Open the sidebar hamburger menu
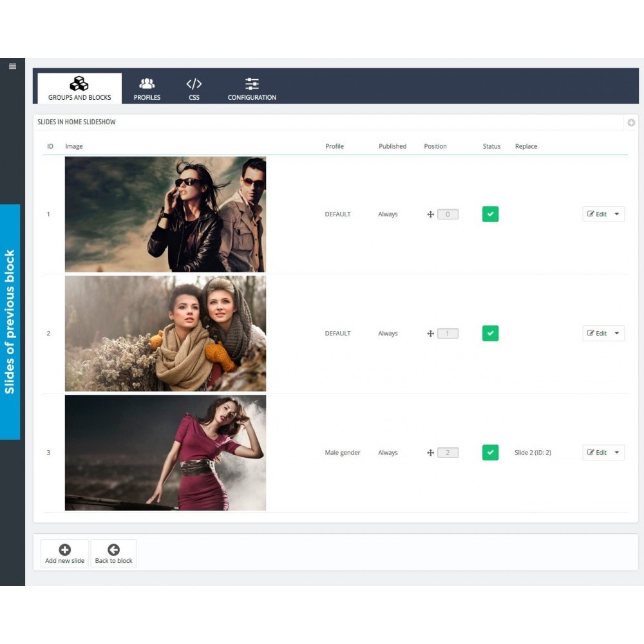 point(12,66)
